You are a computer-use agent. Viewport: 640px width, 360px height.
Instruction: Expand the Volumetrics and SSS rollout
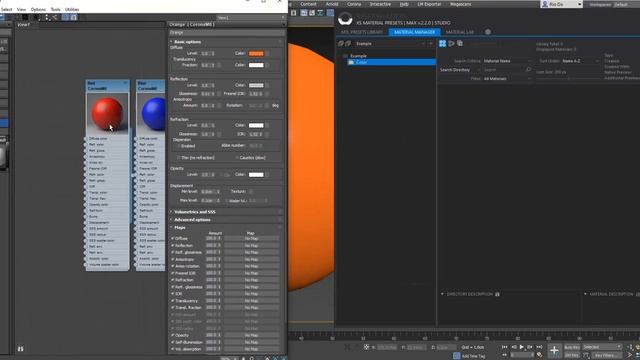click(194, 212)
